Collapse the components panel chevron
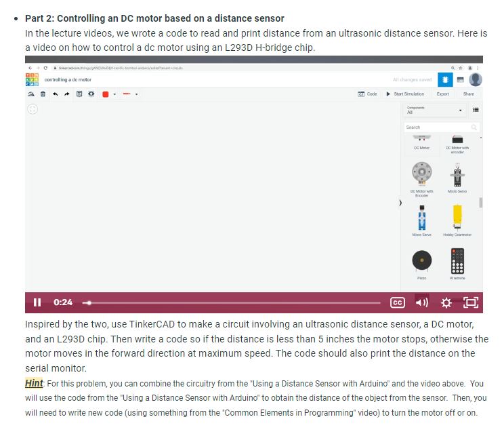The height and width of the screenshot is (436, 504). (x=400, y=203)
